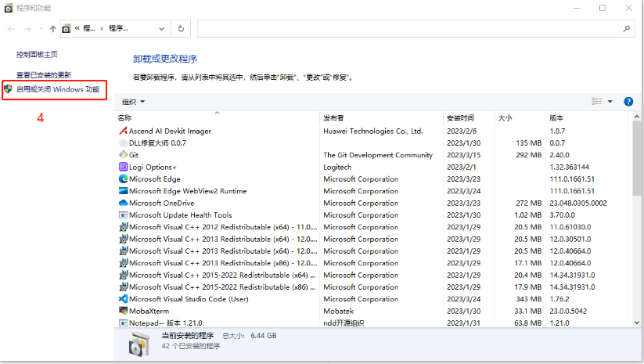Click version 11.0.61030.0 cell
This screenshot has width=644, height=364.
coord(570,227)
